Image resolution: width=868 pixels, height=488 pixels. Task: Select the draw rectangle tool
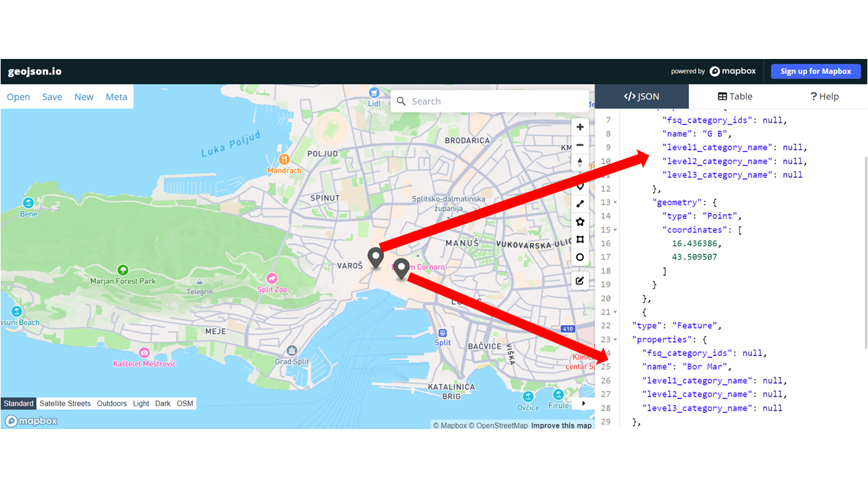point(580,239)
